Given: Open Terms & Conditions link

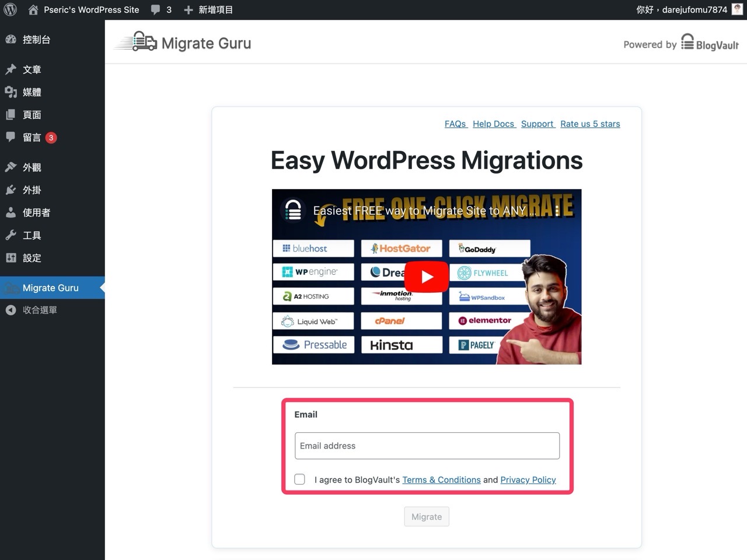Looking at the screenshot, I should click(441, 480).
